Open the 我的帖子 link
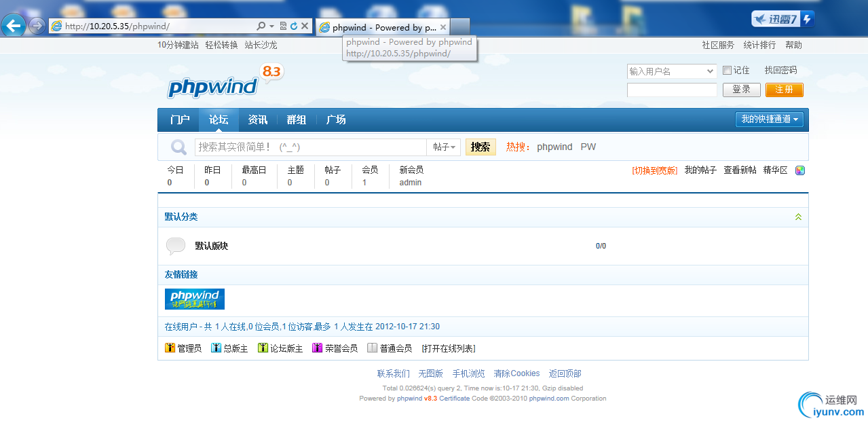The image size is (868, 423). (700, 170)
